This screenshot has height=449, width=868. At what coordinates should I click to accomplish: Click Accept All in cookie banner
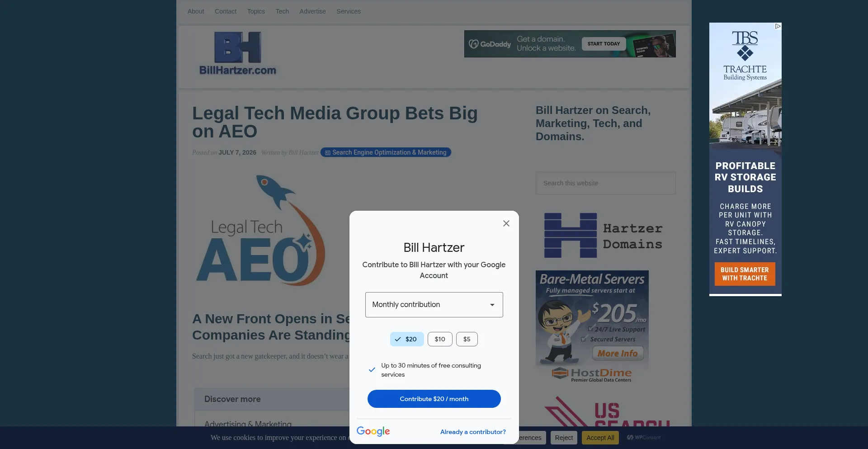click(x=600, y=438)
